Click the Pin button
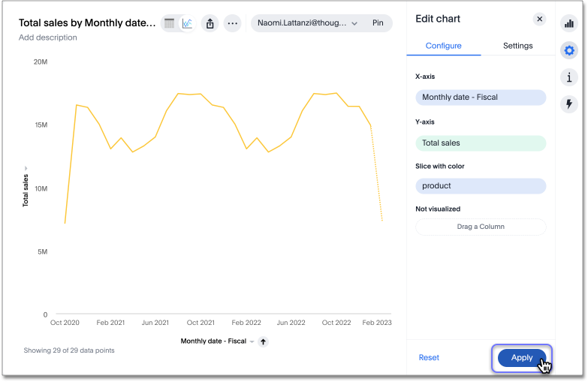Image resolution: width=588 pixels, height=382 pixels. [378, 23]
